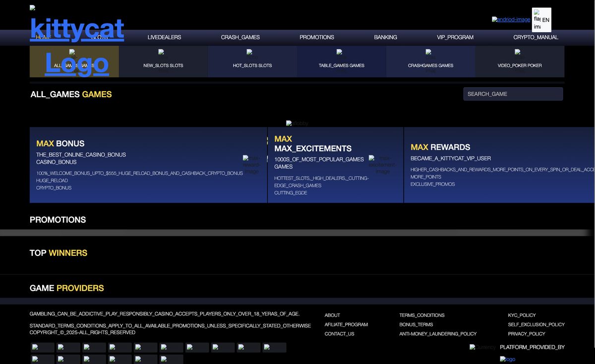Image resolution: width=595 pixels, height=364 pixels.
Task: Click the PLATFORM_PROVIDED_BY footer text
Action: pos(532,347)
